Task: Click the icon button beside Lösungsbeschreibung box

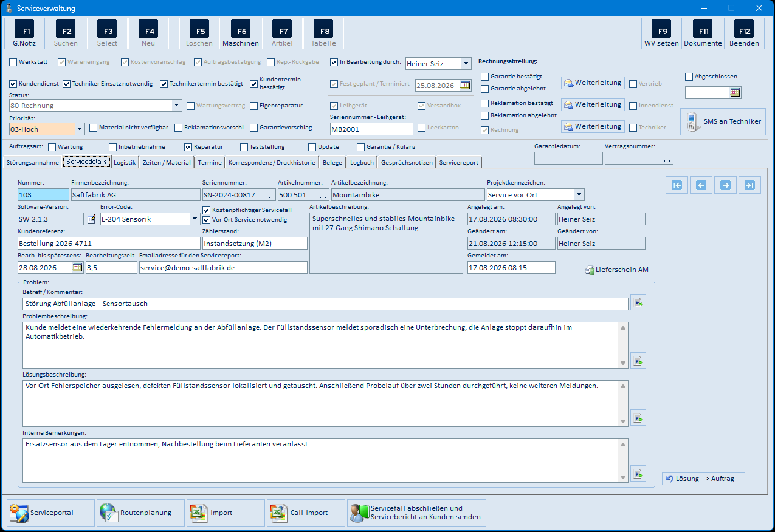Action: 638,418
